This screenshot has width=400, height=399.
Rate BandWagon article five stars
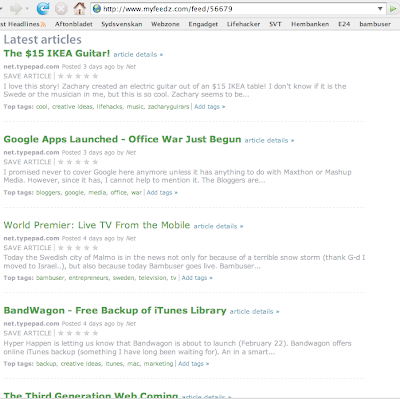(95, 333)
